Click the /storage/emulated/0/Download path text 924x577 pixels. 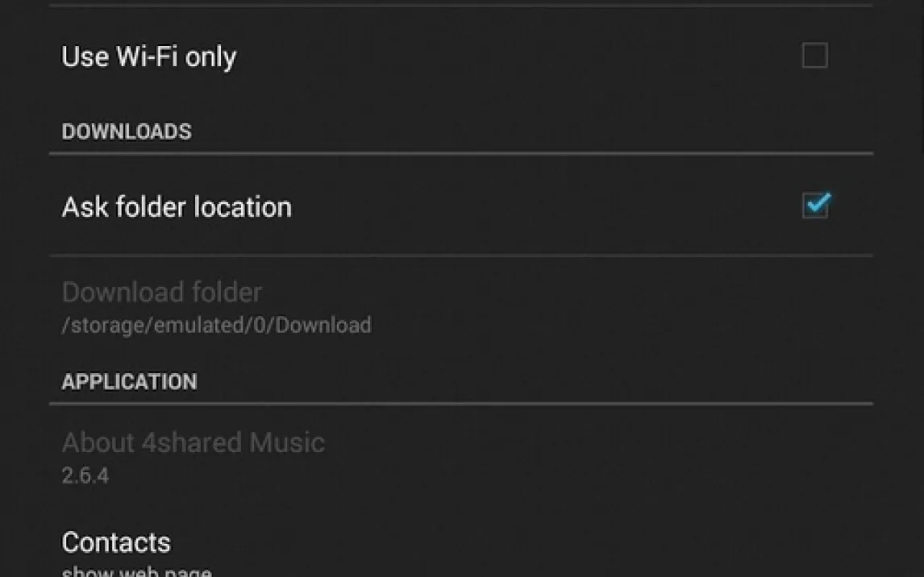216,326
